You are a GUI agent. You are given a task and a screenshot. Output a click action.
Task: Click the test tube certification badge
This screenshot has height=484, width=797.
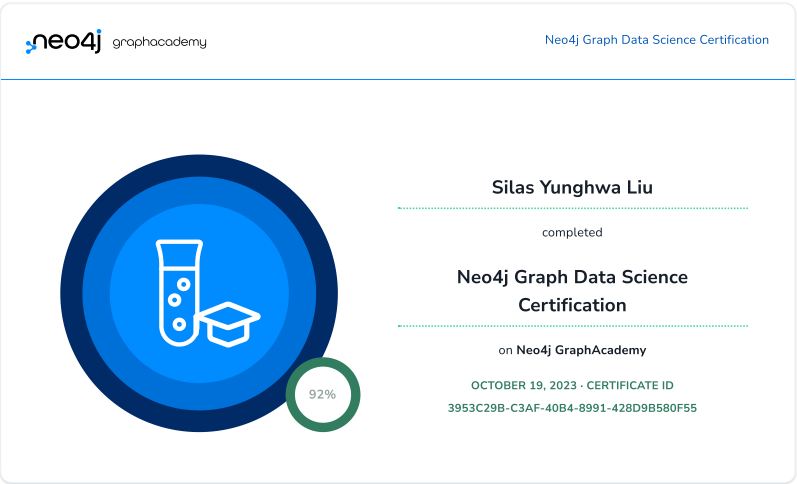[x=199, y=293]
